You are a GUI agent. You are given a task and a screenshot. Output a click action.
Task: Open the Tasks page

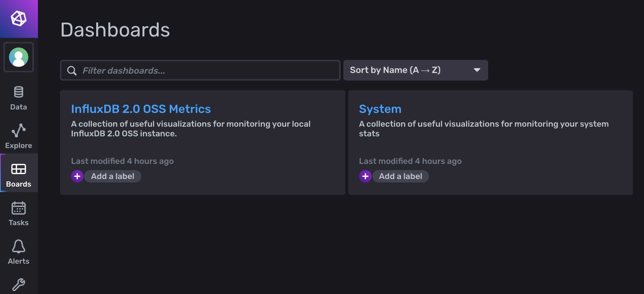[x=19, y=213]
